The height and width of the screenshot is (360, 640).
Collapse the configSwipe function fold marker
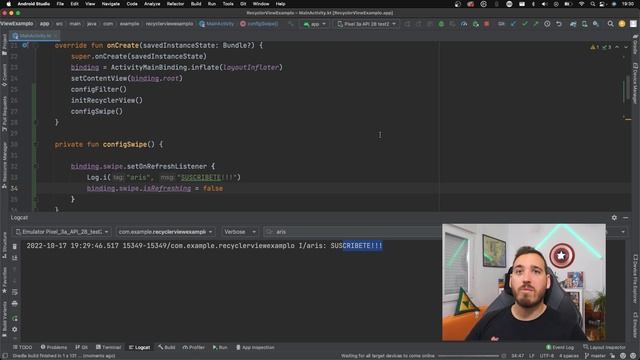pos(35,144)
